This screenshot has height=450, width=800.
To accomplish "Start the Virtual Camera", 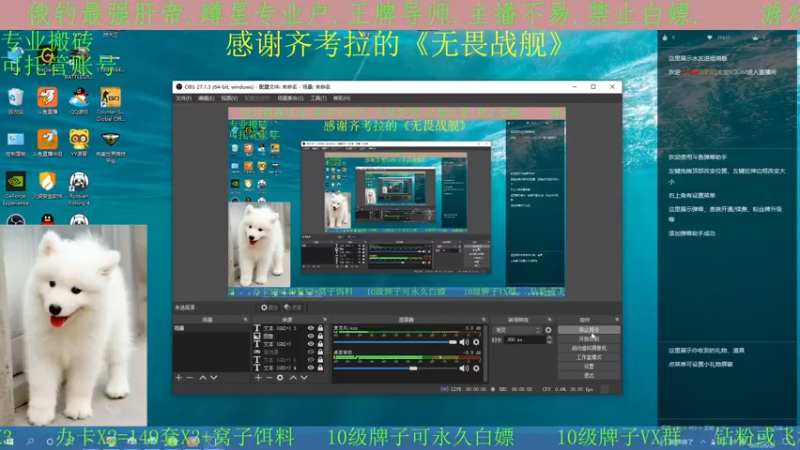I will (589, 348).
